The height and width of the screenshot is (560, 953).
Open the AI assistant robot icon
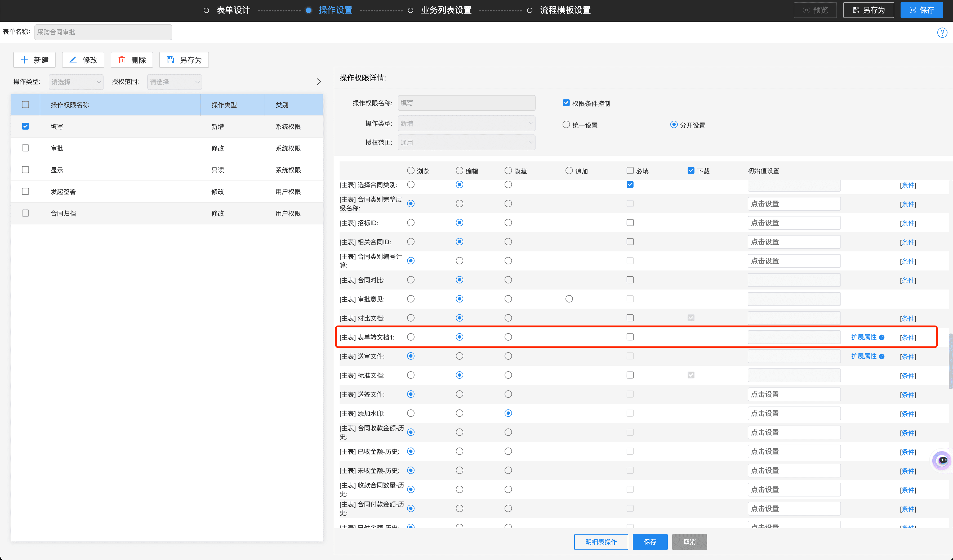[942, 460]
